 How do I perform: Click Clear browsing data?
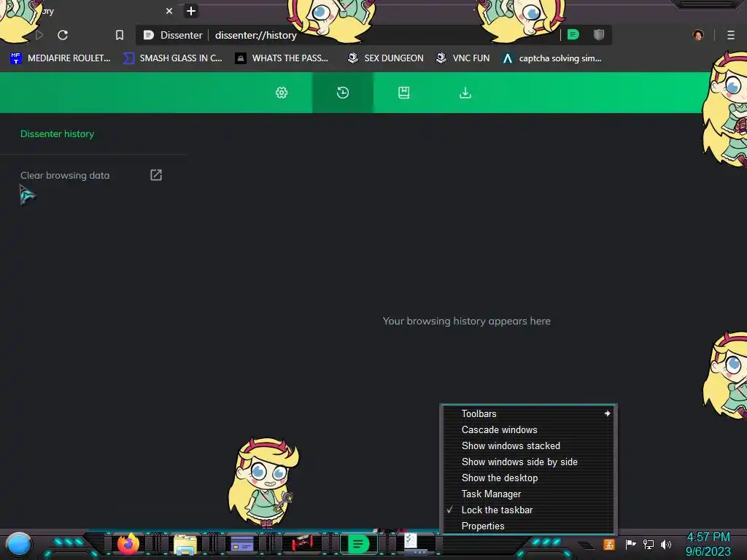[x=65, y=175]
